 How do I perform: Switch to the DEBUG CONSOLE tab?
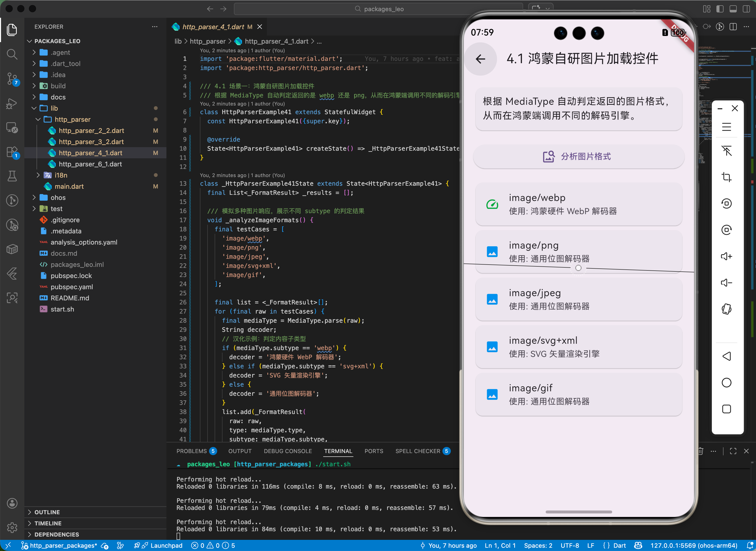pos(287,451)
